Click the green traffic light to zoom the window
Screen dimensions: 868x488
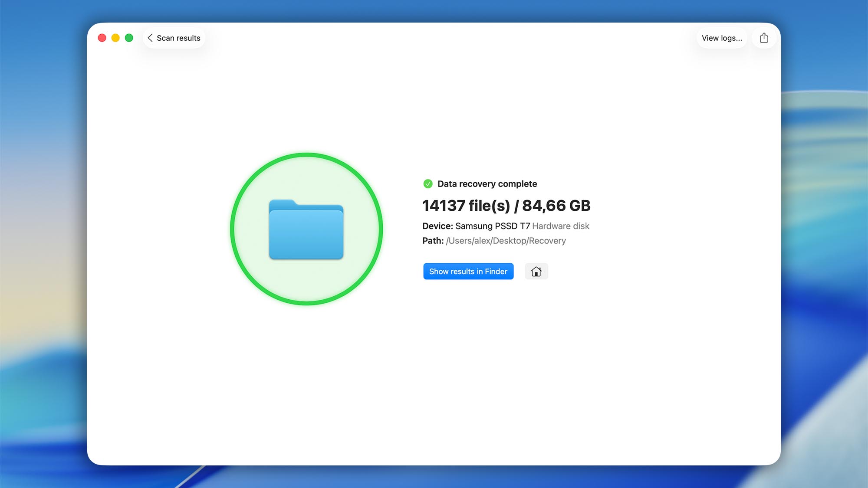[129, 38]
